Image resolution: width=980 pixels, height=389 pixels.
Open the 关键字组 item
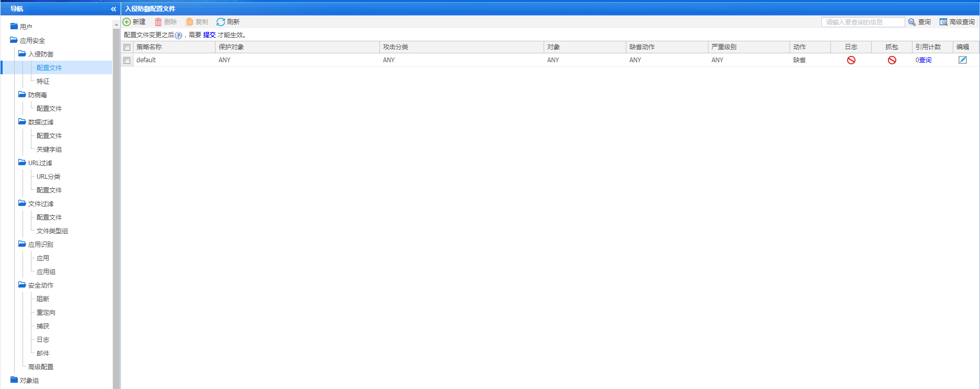49,149
